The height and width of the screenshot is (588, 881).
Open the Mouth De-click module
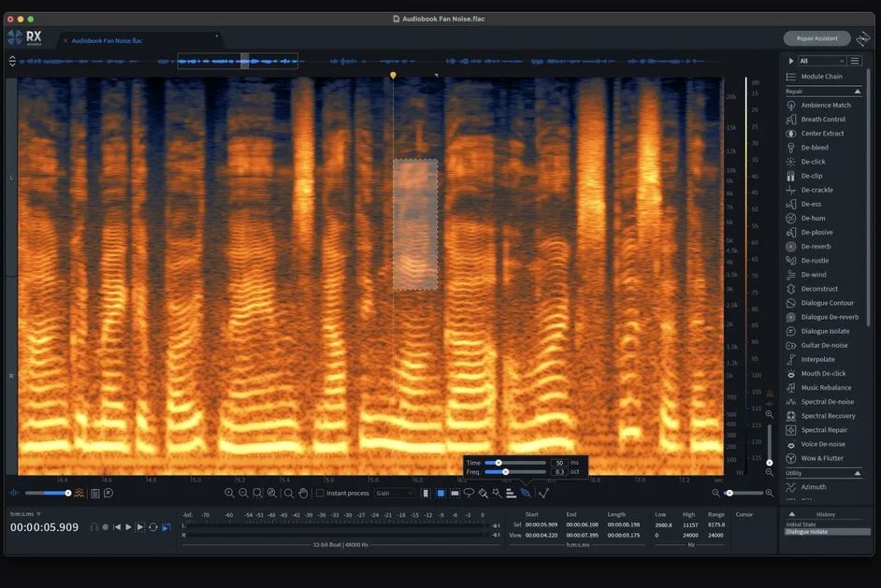pyautogui.click(x=823, y=374)
